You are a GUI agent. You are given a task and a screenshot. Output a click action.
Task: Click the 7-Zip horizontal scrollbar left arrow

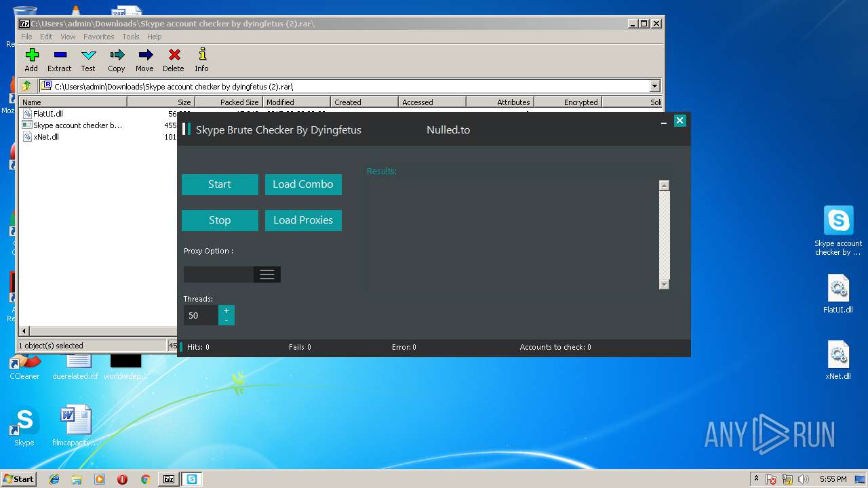coord(24,331)
